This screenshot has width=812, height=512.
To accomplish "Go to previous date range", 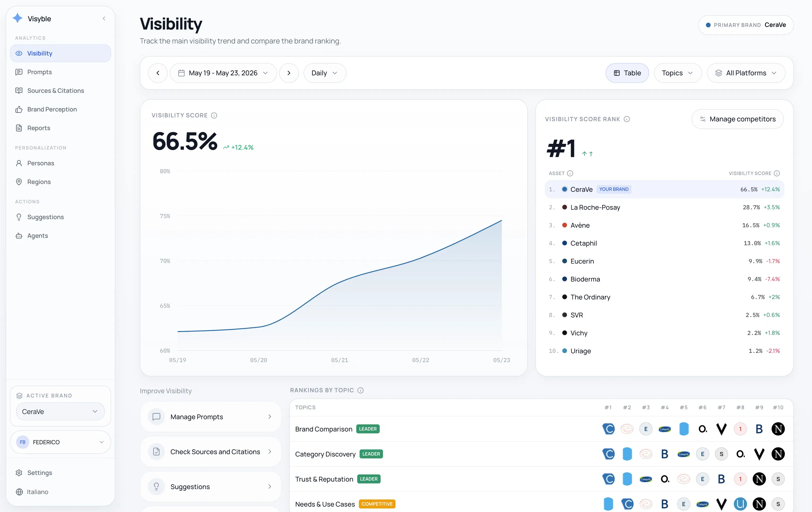I will click(x=158, y=73).
